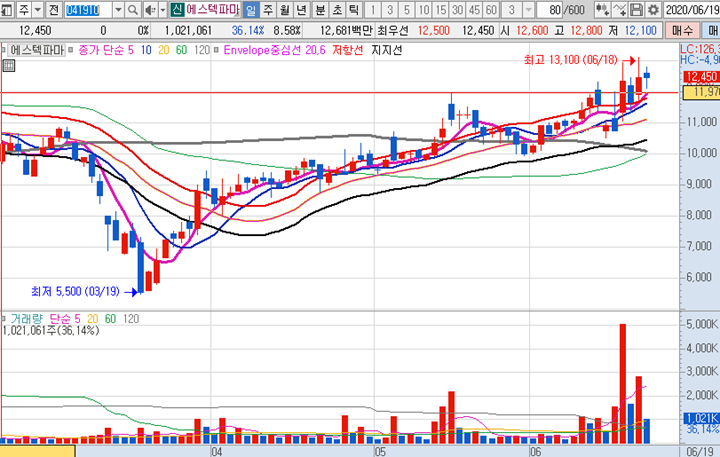The height and width of the screenshot is (457, 720).
Task: Click the 전 button
Action: 53,9
